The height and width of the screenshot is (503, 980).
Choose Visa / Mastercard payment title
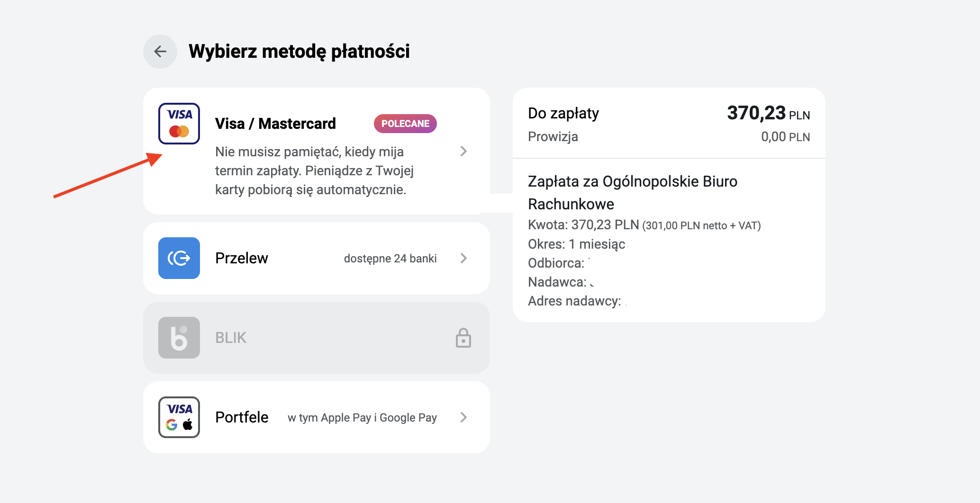(275, 124)
